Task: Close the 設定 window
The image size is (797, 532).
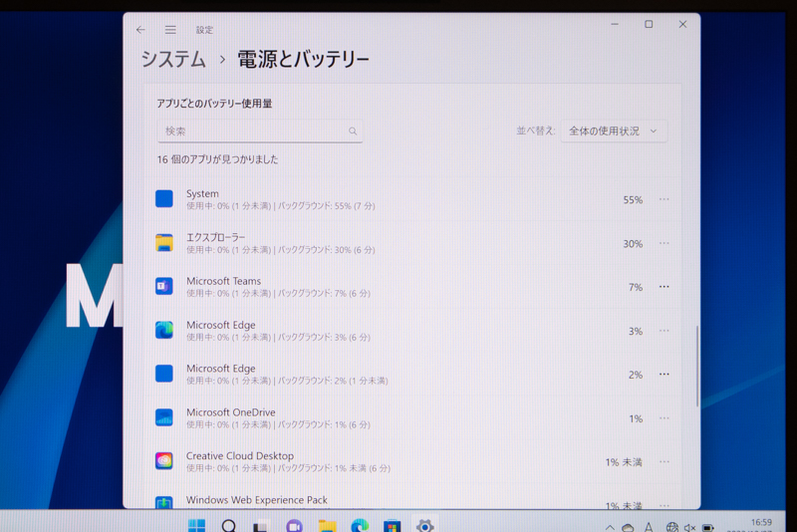Action: point(682,24)
